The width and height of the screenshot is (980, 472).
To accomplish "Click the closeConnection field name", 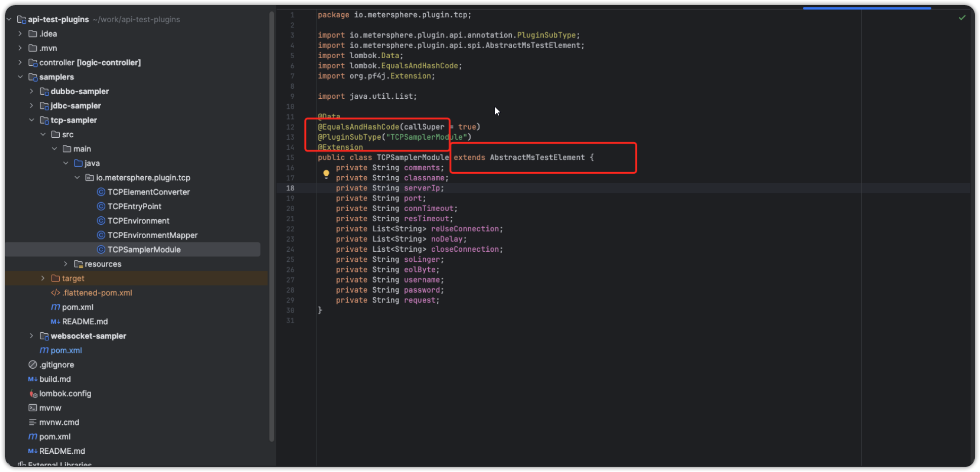I will point(465,249).
